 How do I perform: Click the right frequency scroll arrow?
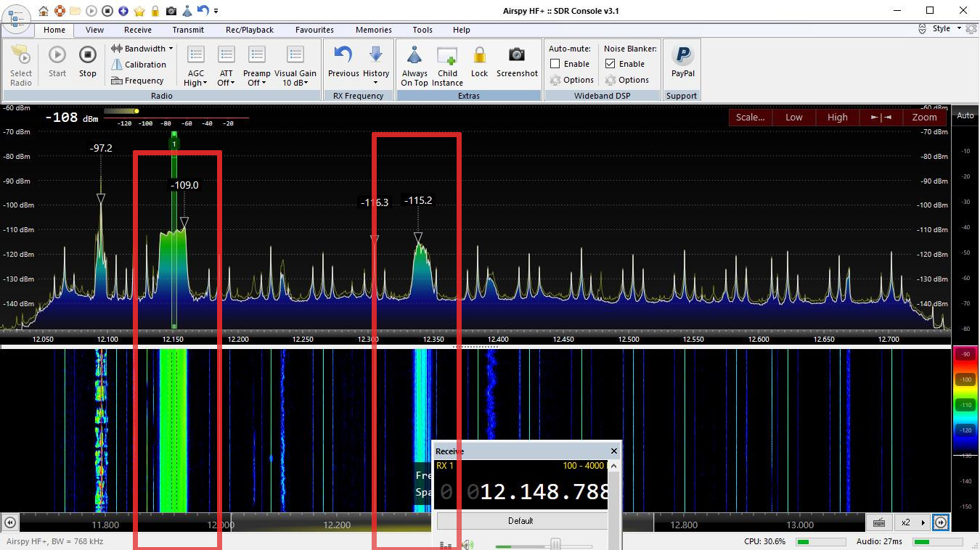941,522
